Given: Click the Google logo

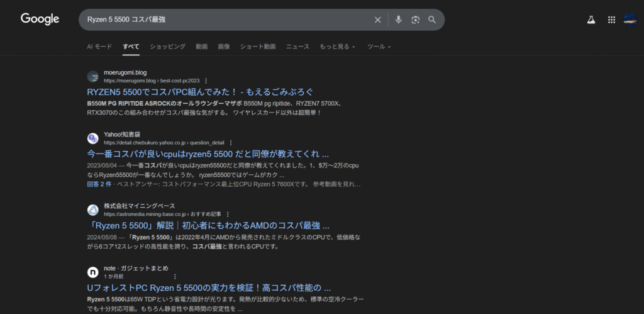Looking at the screenshot, I should point(40,20).
